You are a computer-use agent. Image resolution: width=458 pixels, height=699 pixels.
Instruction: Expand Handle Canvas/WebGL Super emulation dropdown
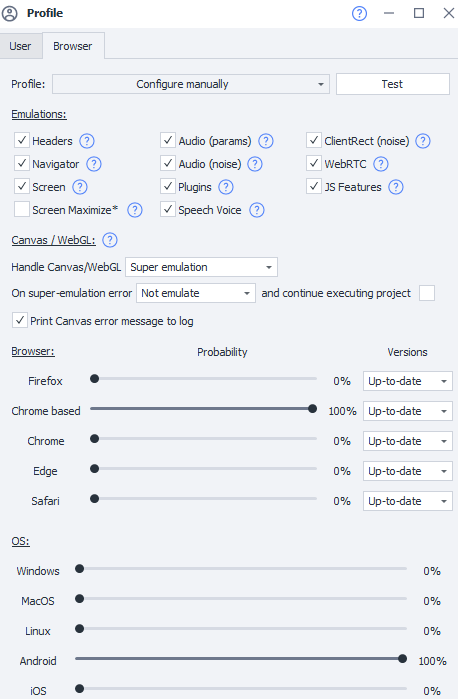[x=202, y=267]
